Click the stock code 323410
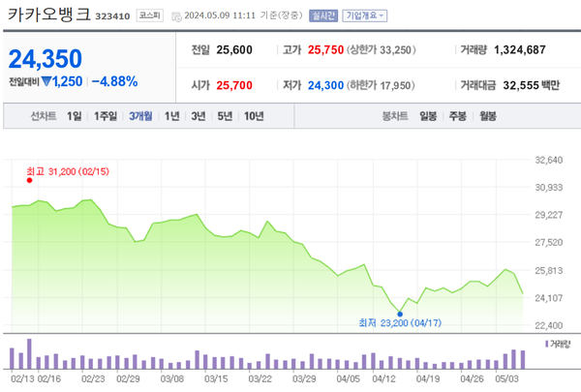 [112, 16]
